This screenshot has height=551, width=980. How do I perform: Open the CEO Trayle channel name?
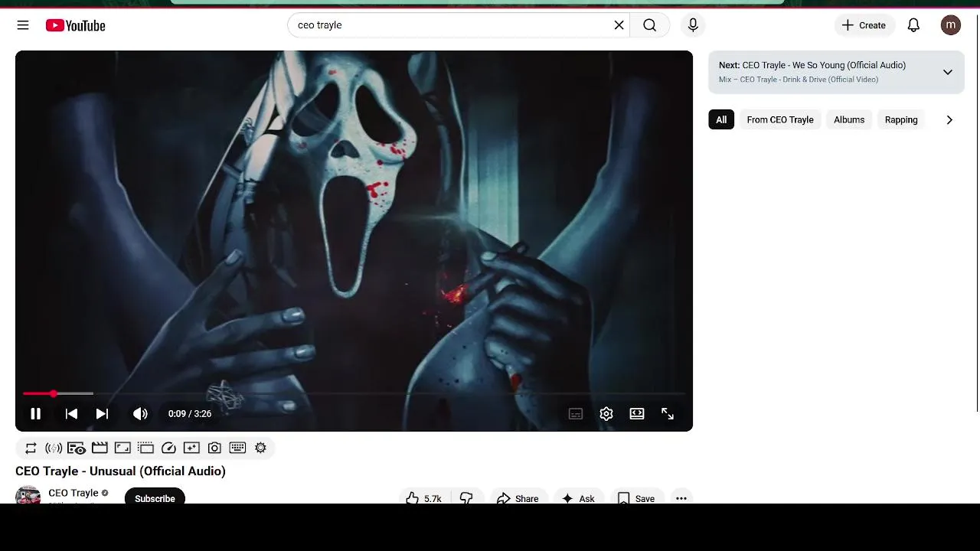tap(73, 493)
